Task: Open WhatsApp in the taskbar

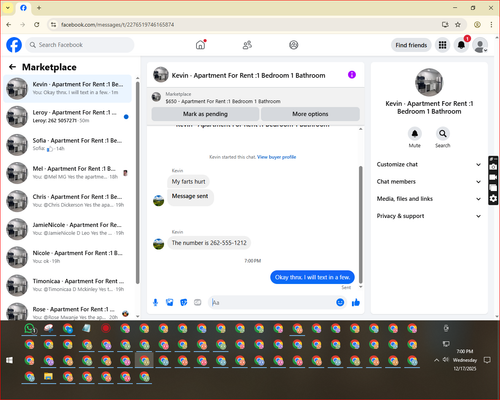Action: (30, 329)
